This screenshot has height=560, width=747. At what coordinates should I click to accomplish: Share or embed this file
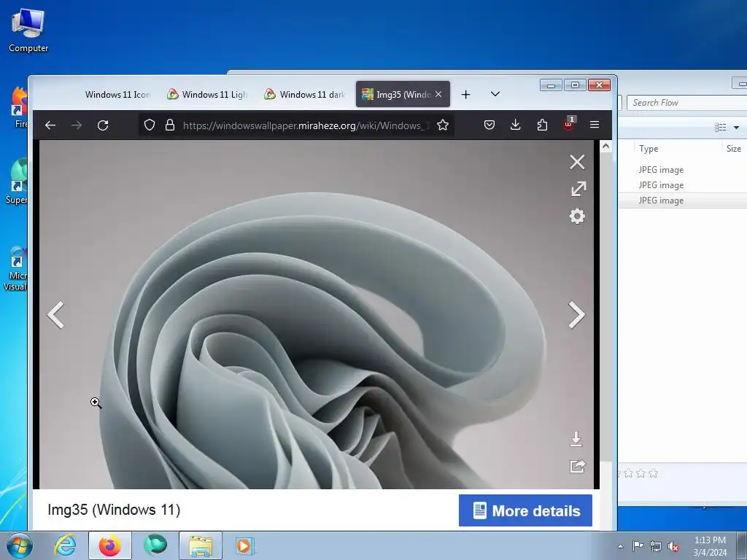tap(577, 466)
